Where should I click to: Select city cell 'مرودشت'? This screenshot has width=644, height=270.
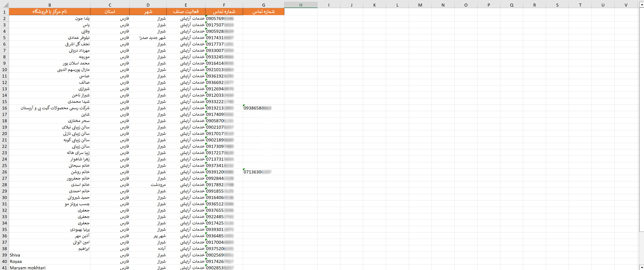pos(148,185)
